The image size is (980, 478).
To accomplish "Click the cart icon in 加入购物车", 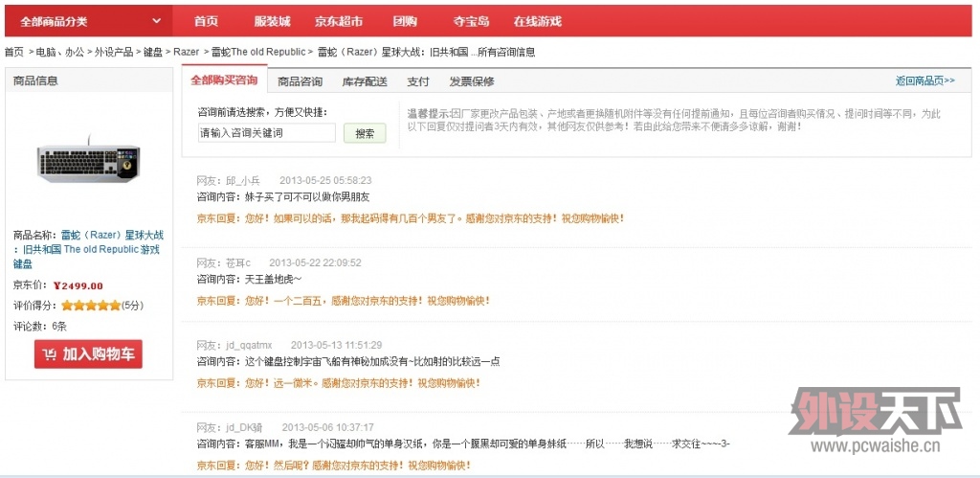I will [x=50, y=354].
